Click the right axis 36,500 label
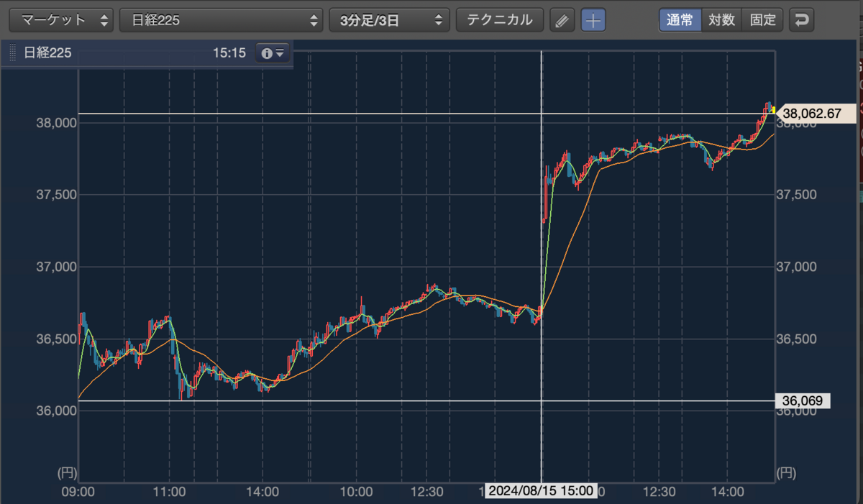The width and height of the screenshot is (863, 504). click(798, 339)
